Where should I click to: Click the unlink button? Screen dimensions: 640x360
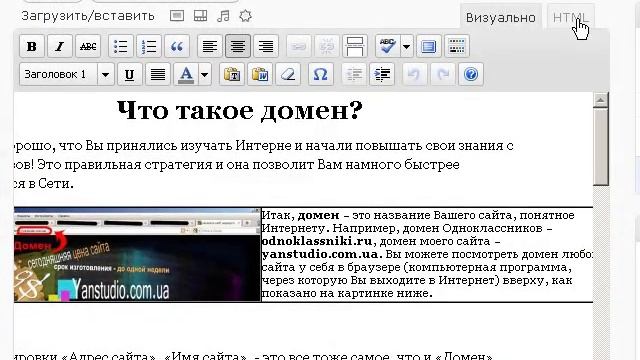pos(327,46)
